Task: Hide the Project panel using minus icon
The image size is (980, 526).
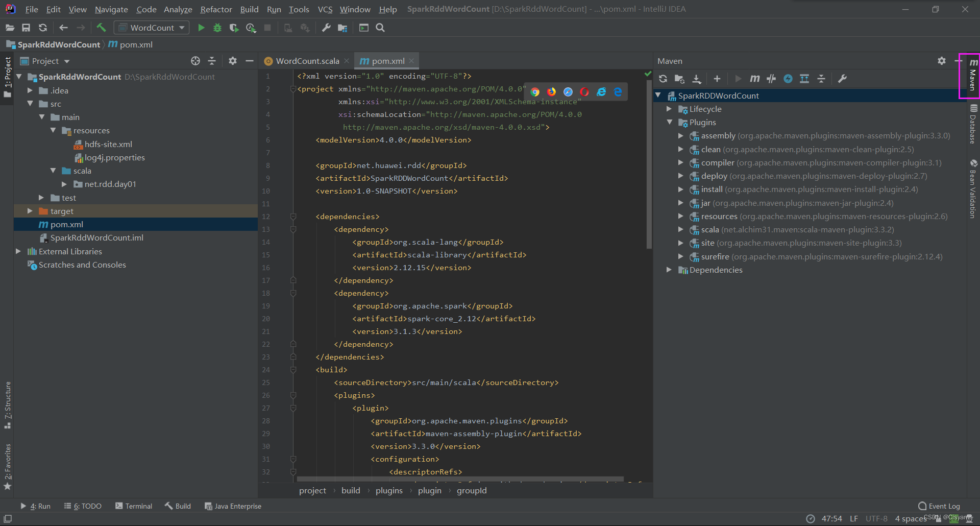Action: click(250, 61)
